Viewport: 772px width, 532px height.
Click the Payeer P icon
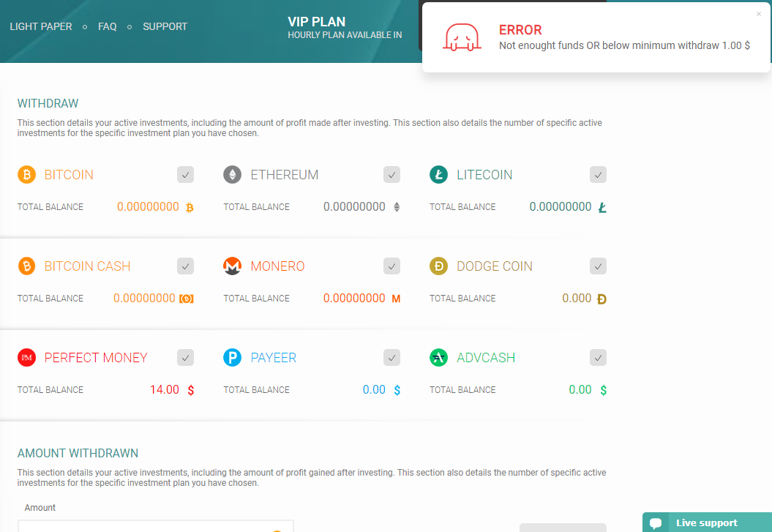233,358
